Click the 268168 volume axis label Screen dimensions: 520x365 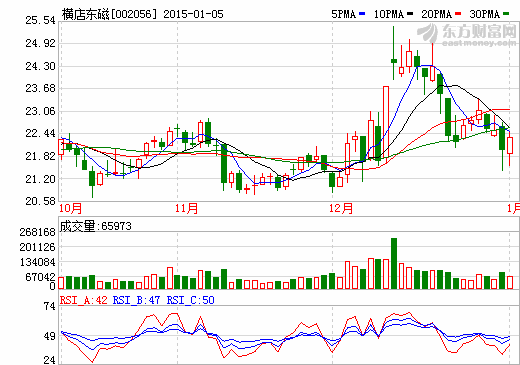point(37,232)
